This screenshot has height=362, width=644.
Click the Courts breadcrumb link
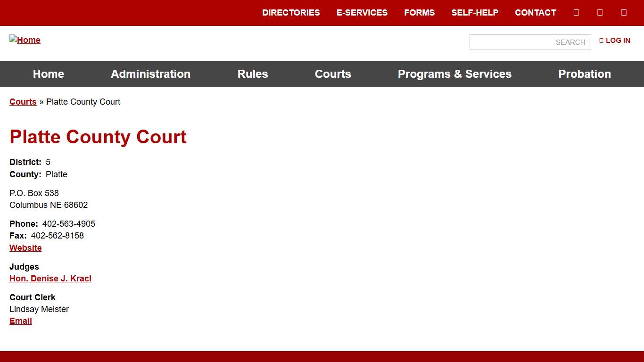(x=23, y=102)
